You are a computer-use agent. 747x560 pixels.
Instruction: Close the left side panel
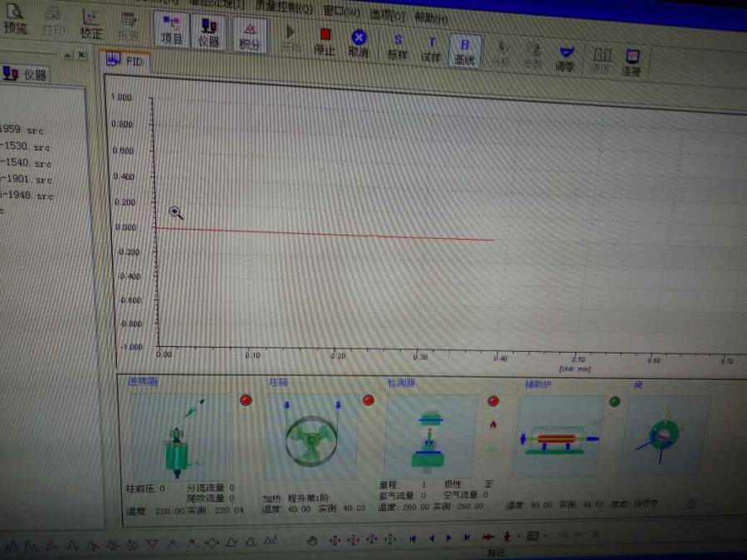coord(81,55)
